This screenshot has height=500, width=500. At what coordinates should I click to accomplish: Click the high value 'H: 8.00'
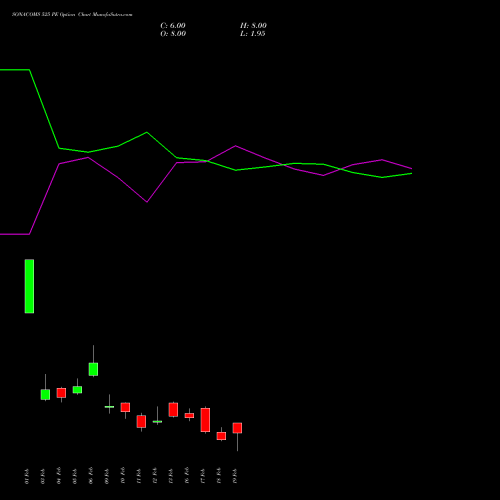point(253,26)
